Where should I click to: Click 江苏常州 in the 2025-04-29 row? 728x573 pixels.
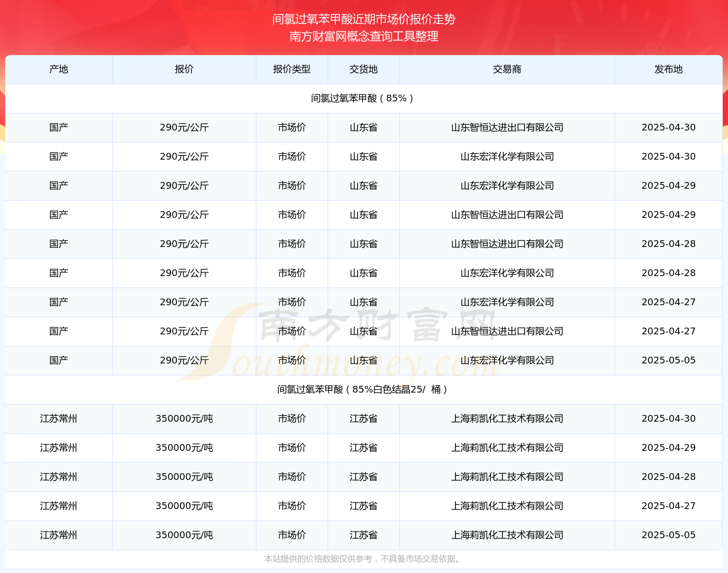click(59, 448)
